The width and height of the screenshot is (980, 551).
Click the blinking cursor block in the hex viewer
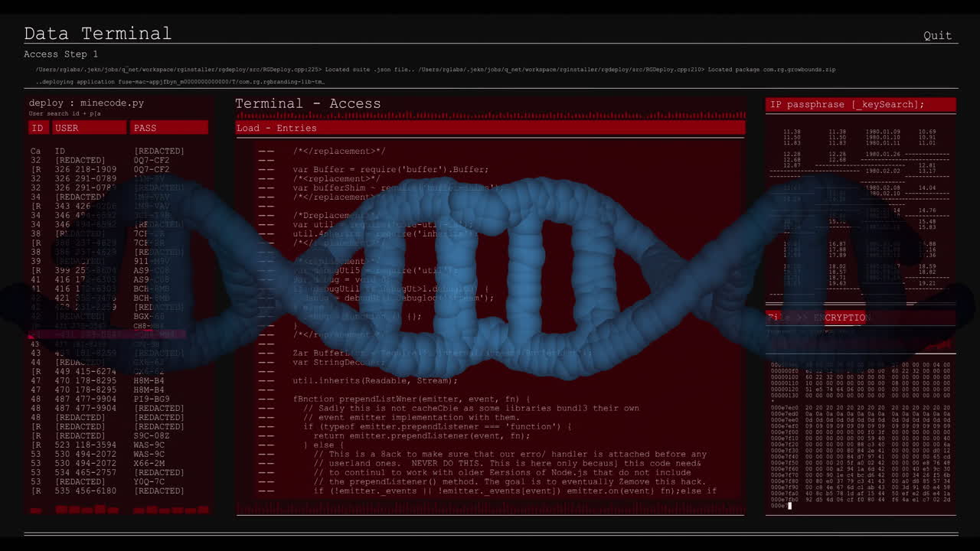789,506
